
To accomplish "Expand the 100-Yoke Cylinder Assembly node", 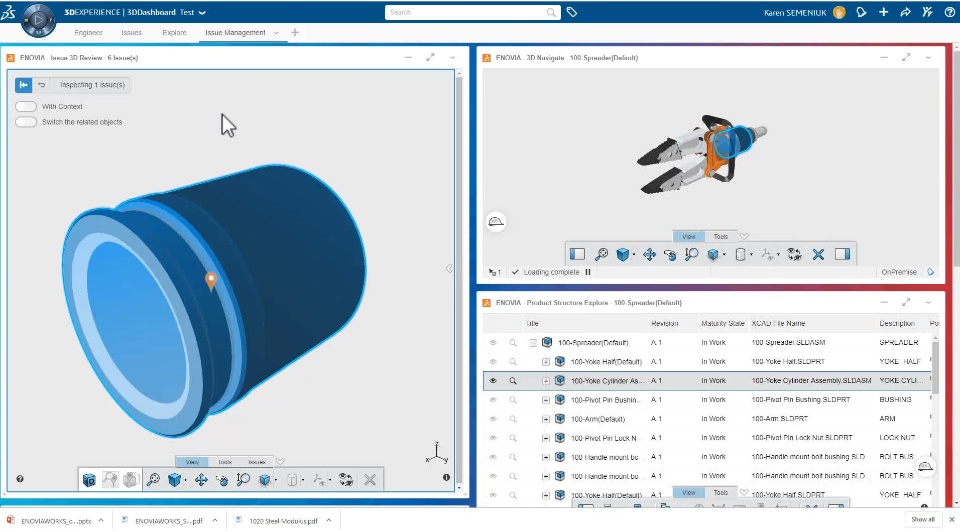I will click(x=546, y=380).
